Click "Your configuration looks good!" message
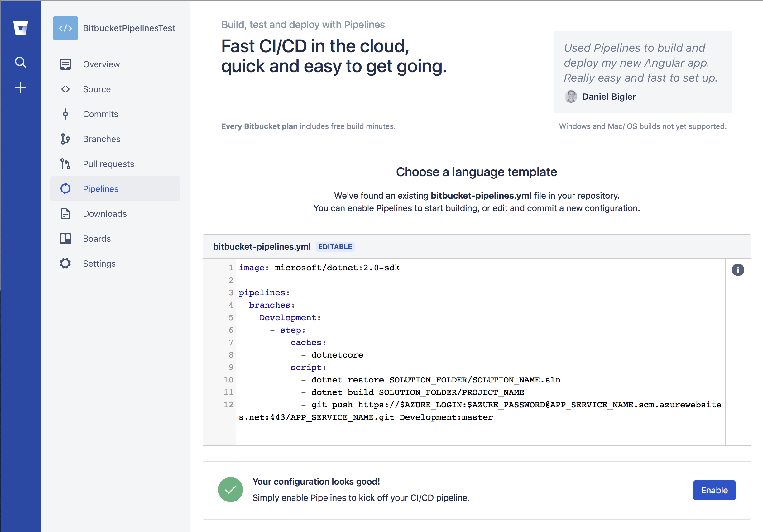This screenshot has width=763, height=532. (316, 482)
